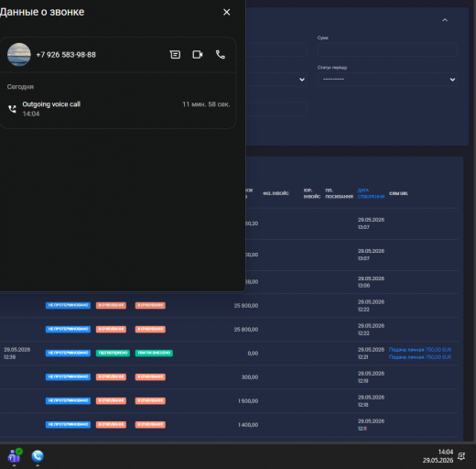Open Microsoft Teams from the taskbar
The width and height of the screenshot is (476, 469).
pos(15,456)
